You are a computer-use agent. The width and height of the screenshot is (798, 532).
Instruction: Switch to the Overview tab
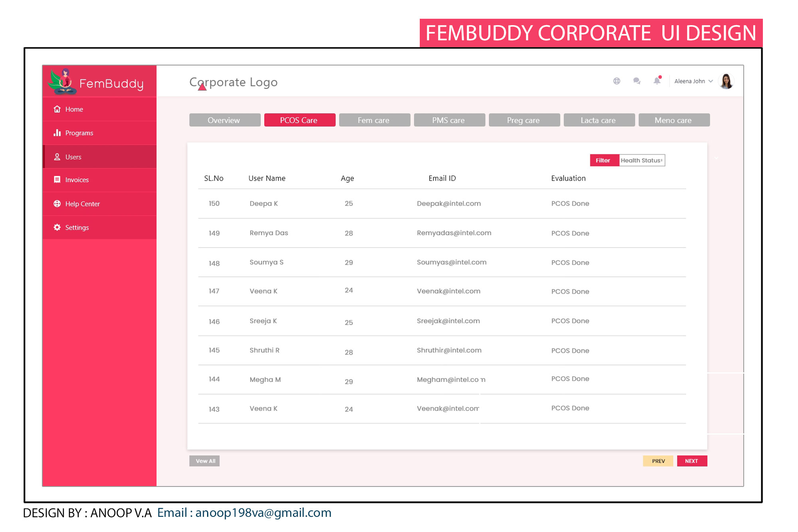coord(225,120)
